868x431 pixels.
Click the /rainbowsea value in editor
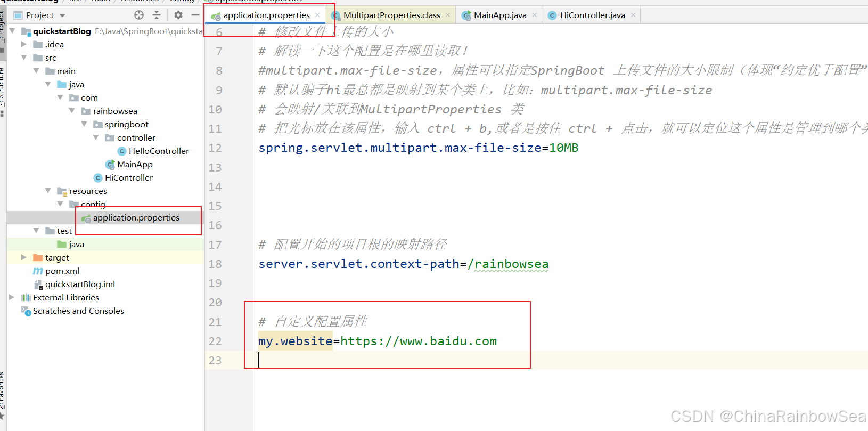[x=508, y=264]
